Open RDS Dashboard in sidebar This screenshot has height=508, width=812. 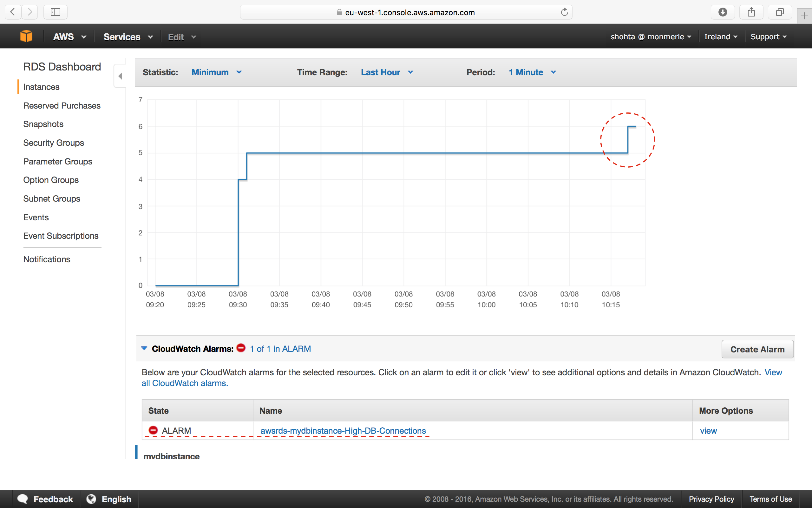point(62,67)
